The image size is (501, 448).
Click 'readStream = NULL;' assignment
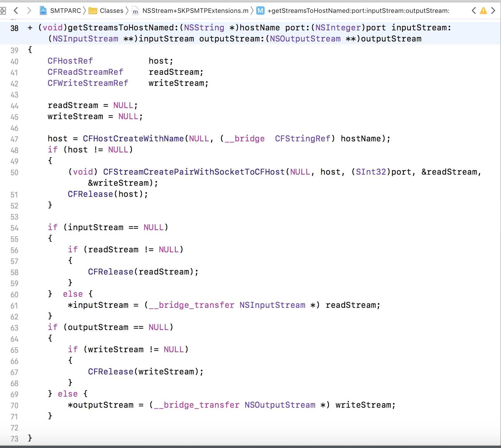(93, 105)
